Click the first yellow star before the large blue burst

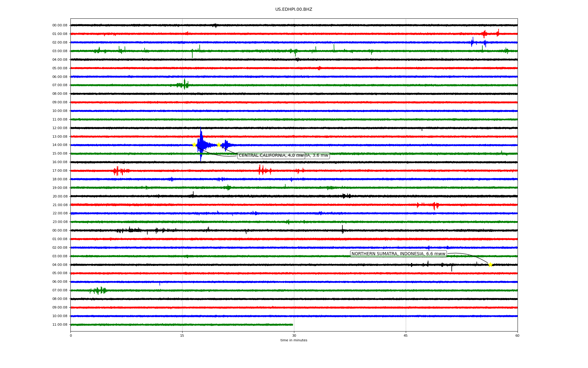194,145
